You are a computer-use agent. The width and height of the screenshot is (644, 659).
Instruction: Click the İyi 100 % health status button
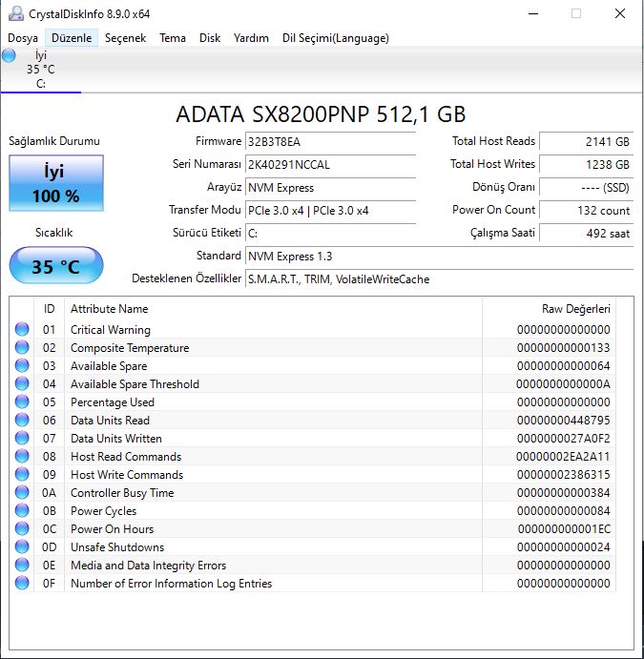coord(55,184)
